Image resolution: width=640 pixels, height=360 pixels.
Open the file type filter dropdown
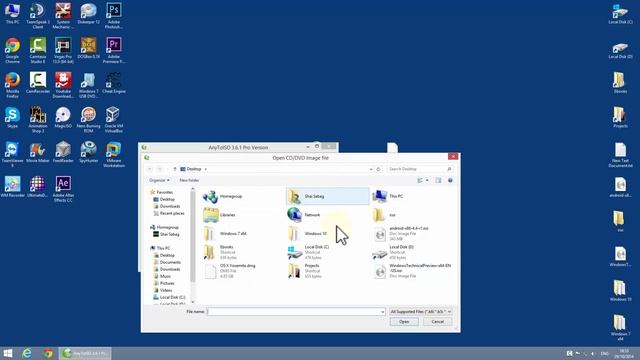point(420,312)
